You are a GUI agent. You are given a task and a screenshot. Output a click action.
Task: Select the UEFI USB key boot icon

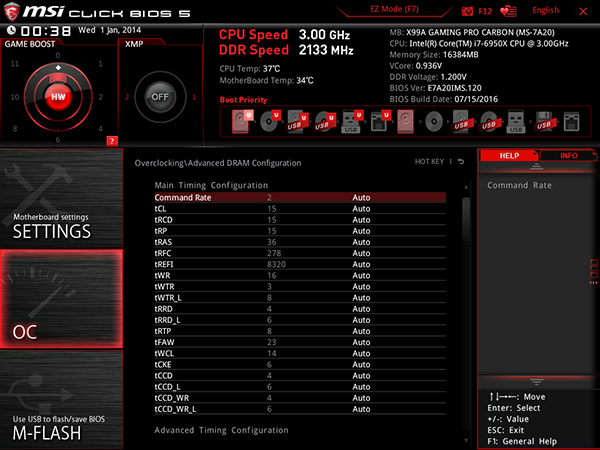click(352, 122)
